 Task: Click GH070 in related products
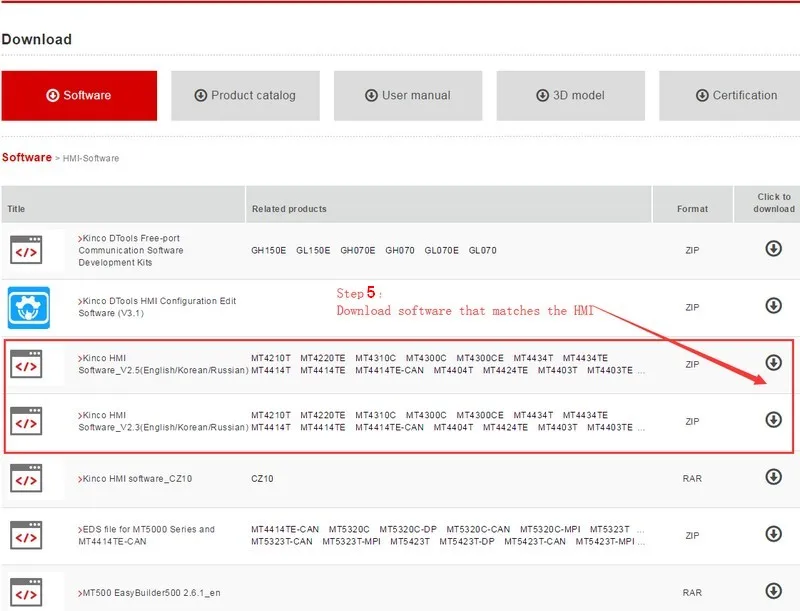[400, 250]
